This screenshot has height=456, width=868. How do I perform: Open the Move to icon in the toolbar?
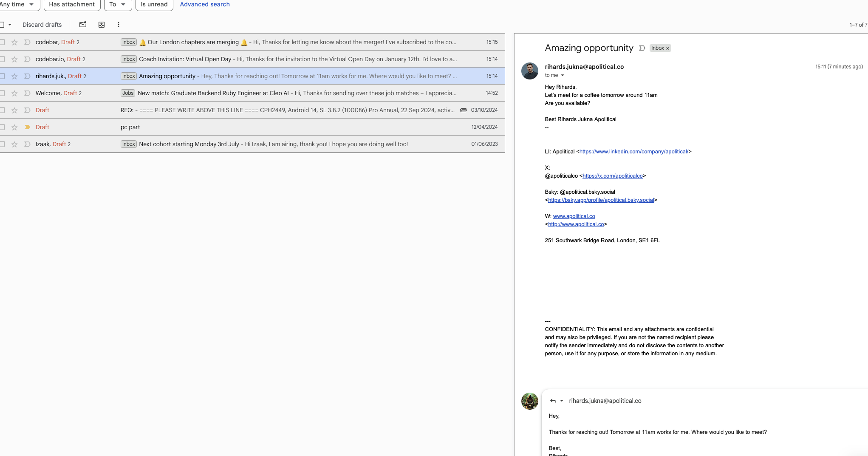(x=102, y=25)
